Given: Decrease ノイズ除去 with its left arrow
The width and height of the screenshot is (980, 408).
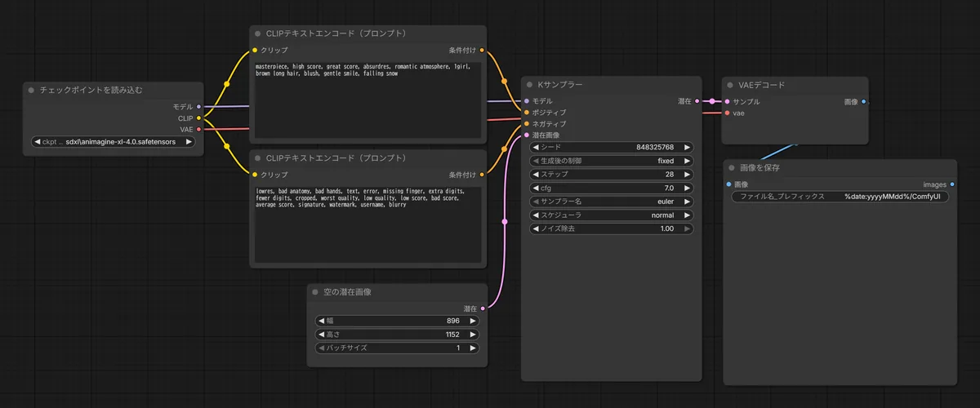Looking at the screenshot, I should pos(536,229).
